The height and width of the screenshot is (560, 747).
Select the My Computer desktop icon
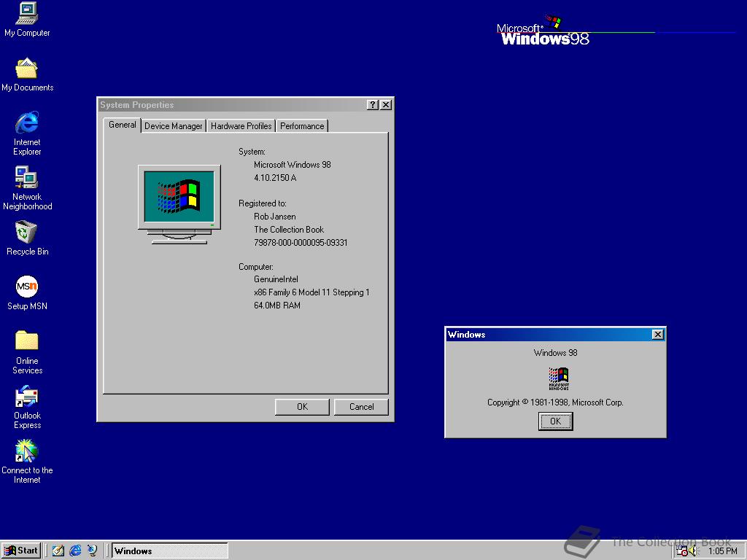(x=27, y=19)
